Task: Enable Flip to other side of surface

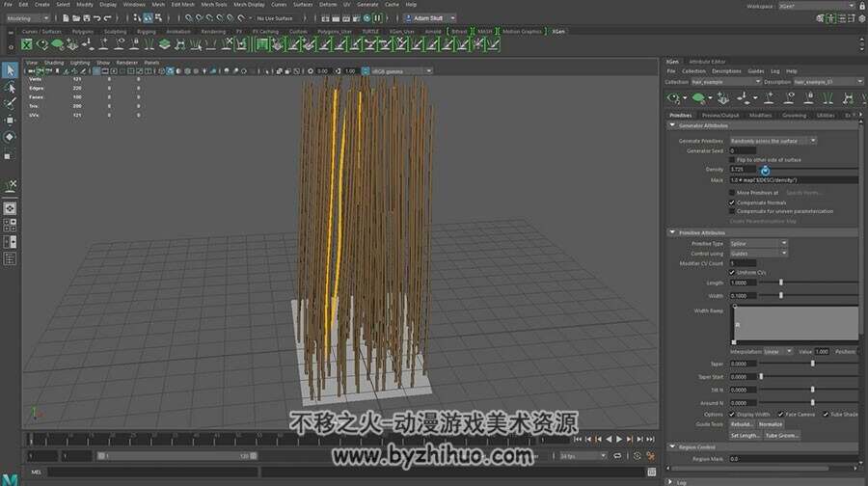Action: [732, 159]
